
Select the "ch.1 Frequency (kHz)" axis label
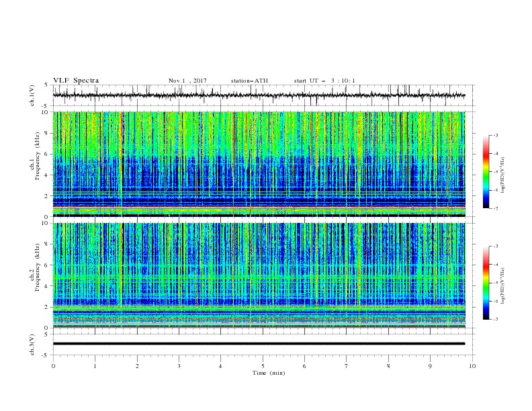pos(35,156)
